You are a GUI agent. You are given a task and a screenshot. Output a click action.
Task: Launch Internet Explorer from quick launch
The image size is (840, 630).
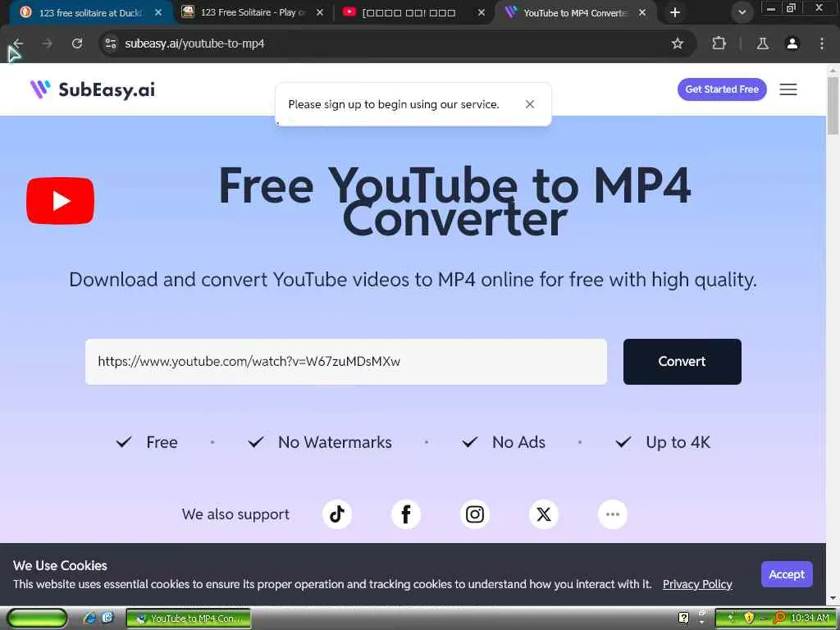pyautogui.click(x=89, y=619)
